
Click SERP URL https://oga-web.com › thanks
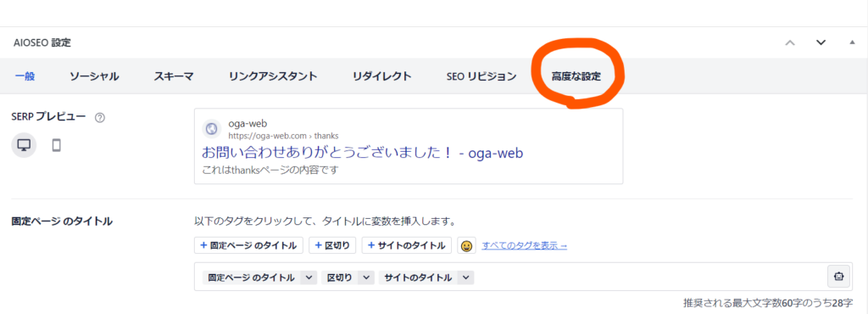click(283, 135)
